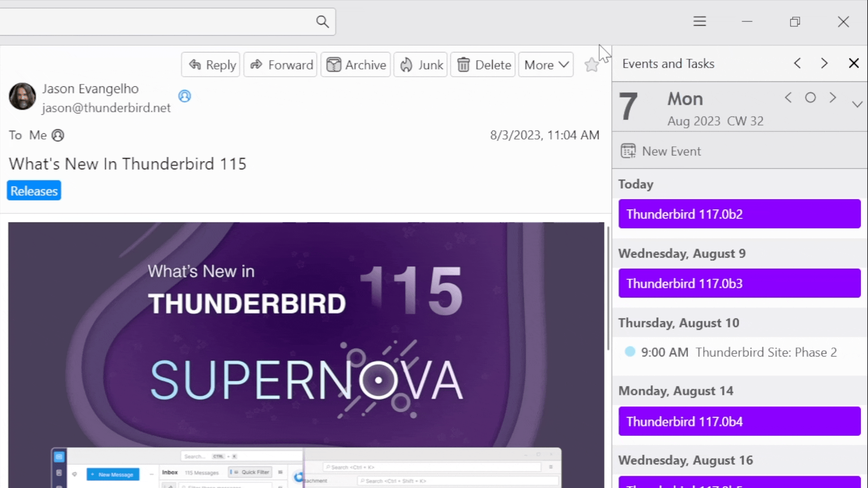The height and width of the screenshot is (488, 868).
Task: Close the Events and Tasks pane
Action: (854, 63)
